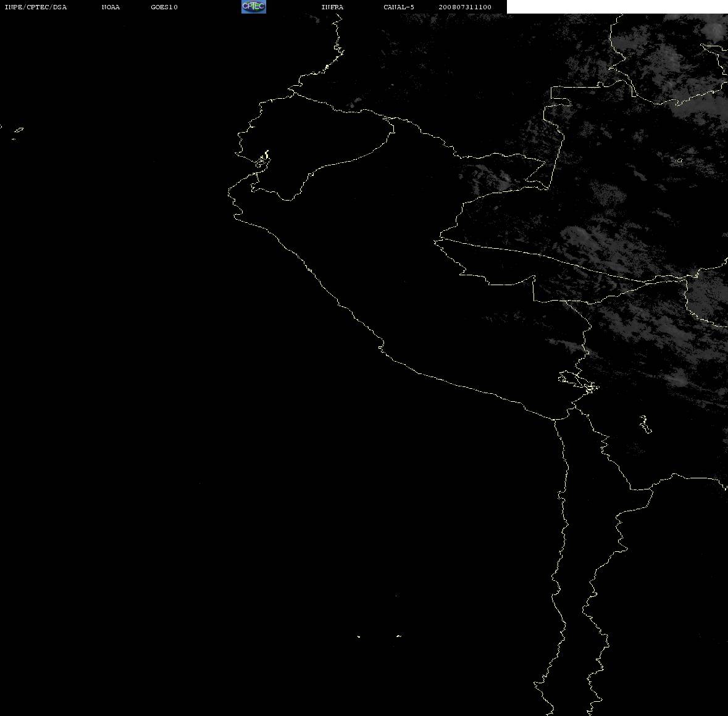Click the CANAL-5 channel label
728x716 pixels.
[399, 7]
